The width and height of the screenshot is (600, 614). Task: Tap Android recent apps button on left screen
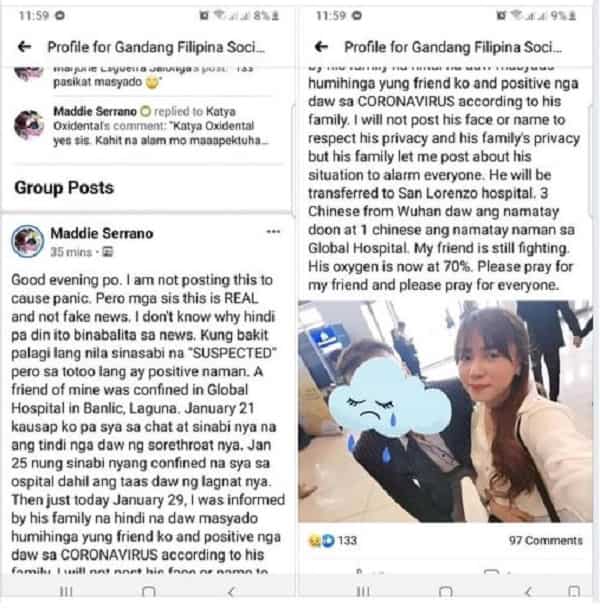coord(66,591)
